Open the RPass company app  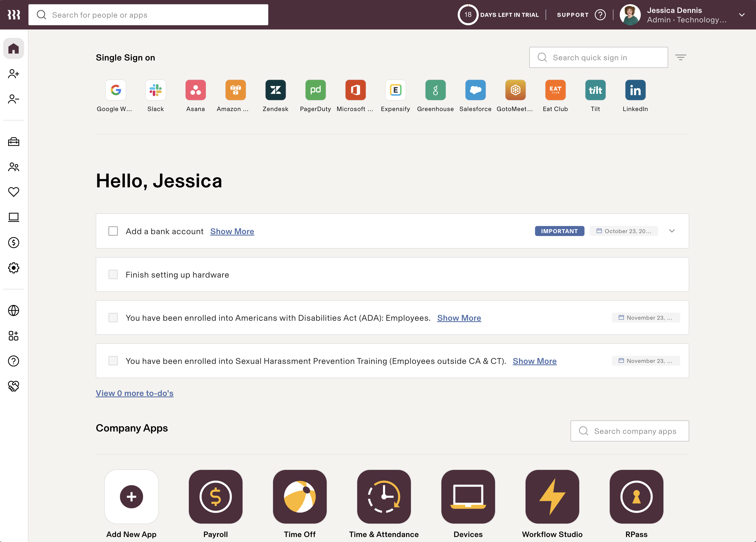pyautogui.click(x=636, y=497)
